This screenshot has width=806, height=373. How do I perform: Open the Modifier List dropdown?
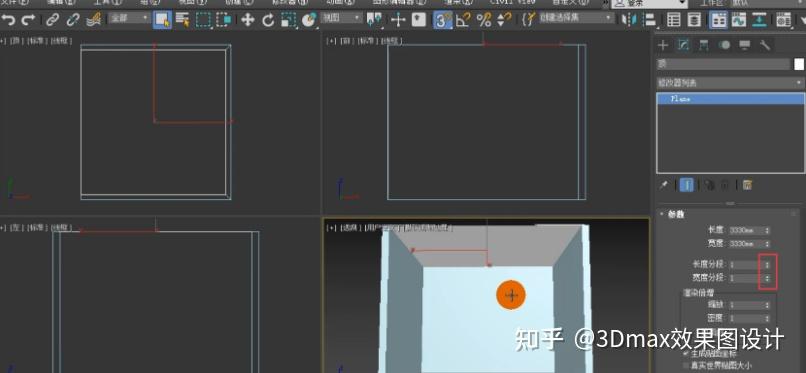(730, 83)
